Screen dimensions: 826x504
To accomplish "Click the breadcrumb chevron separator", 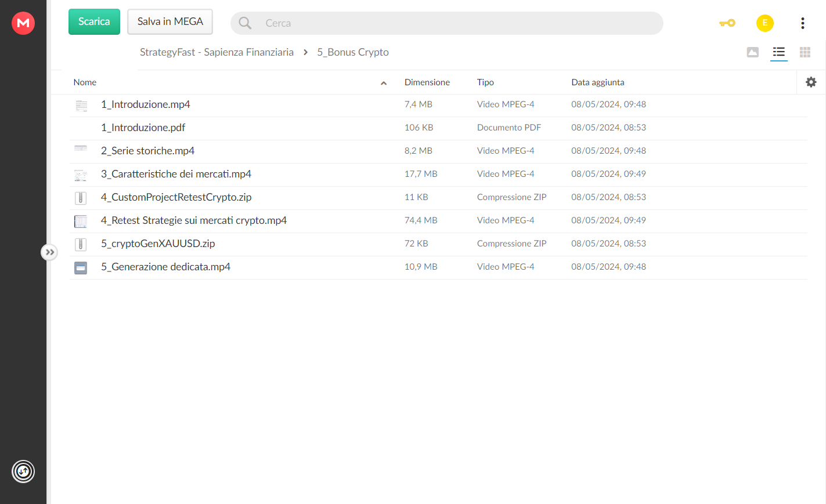I will point(305,52).
